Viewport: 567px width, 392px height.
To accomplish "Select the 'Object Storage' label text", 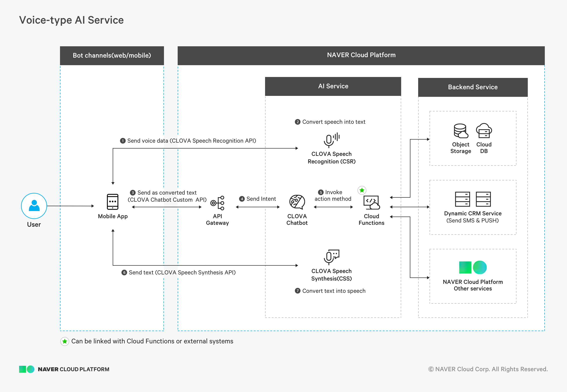I will point(461,148).
